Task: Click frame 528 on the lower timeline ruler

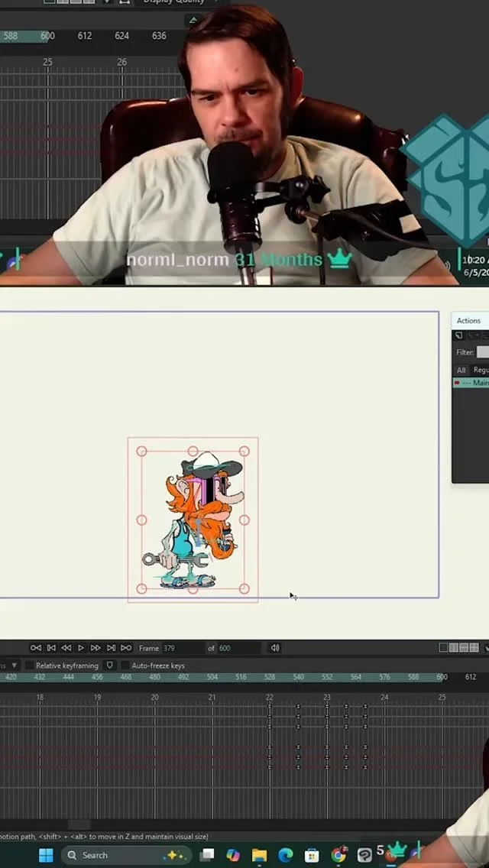Action: pyautogui.click(x=270, y=677)
